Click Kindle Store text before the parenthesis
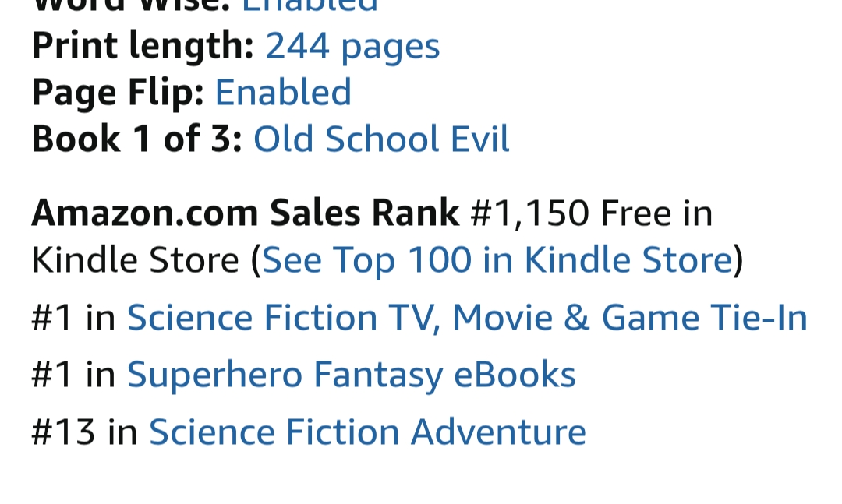 click(135, 259)
